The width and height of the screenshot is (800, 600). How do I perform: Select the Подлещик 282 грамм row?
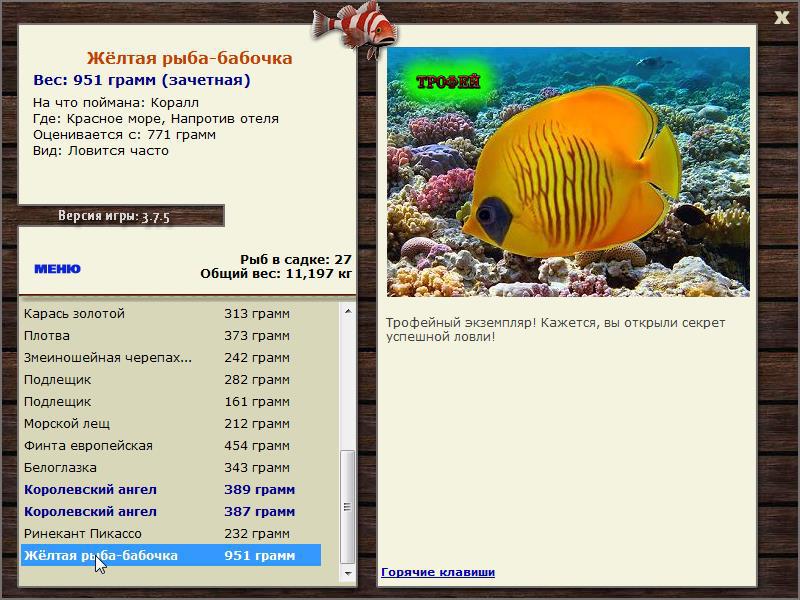tap(171, 380)
